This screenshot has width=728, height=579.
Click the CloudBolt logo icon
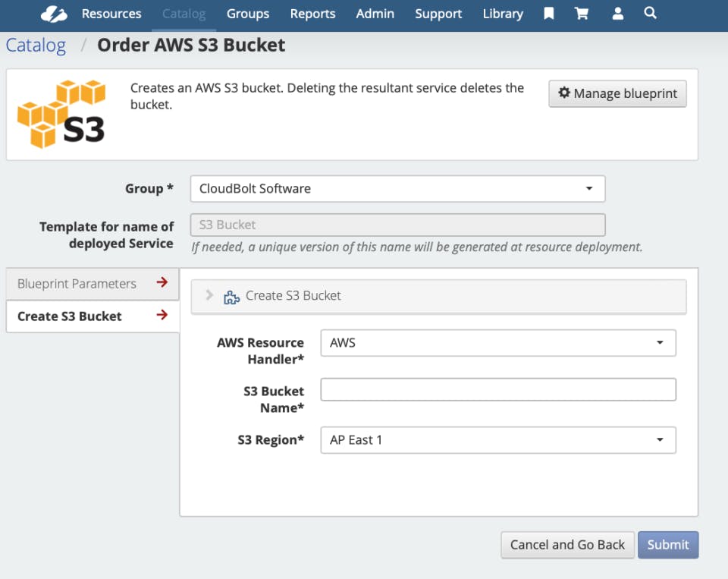(x=54, y=14)
